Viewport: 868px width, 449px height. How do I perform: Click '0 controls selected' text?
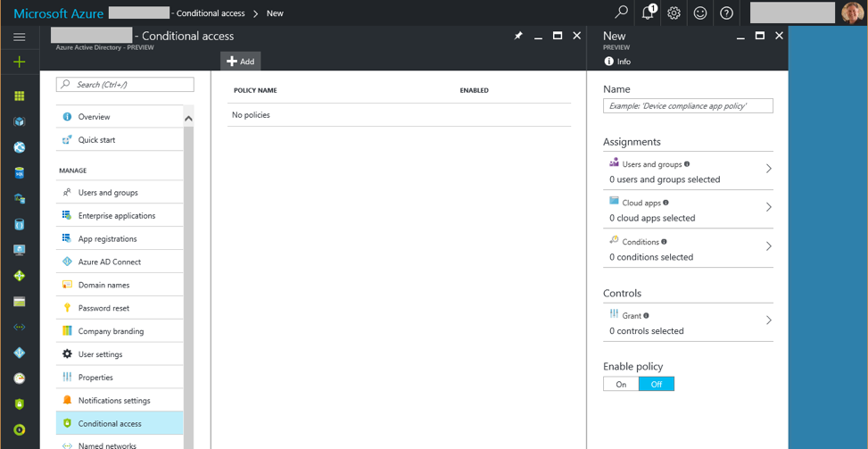pyautogui.click(x=647, y=331)
